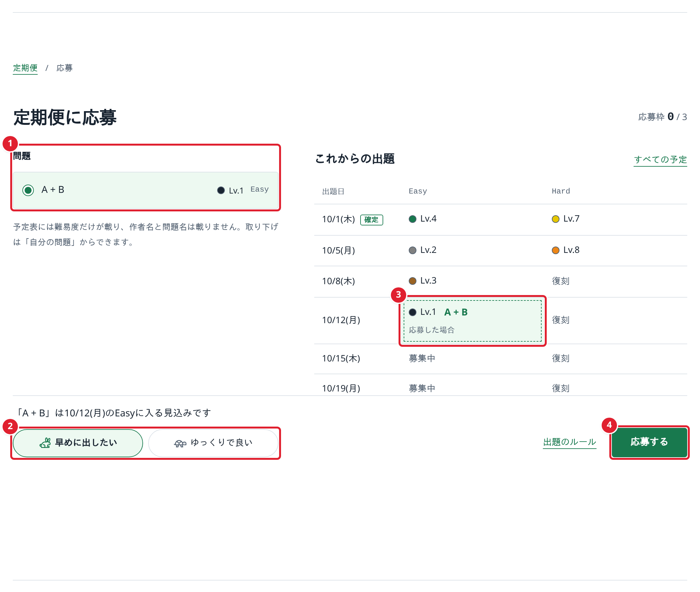Click the 10/8(木) date cell

(x=338, y=281)
